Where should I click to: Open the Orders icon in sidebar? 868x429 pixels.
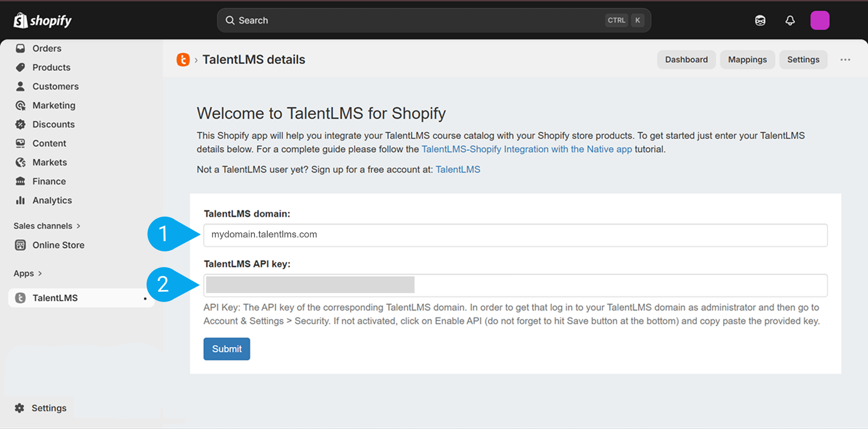tap(20, 48)
